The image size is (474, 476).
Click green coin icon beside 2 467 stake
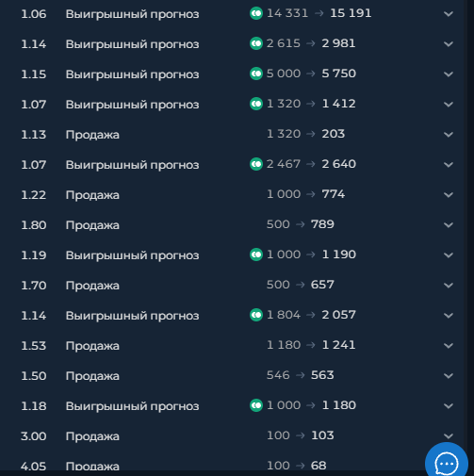(x=256, y=164)
